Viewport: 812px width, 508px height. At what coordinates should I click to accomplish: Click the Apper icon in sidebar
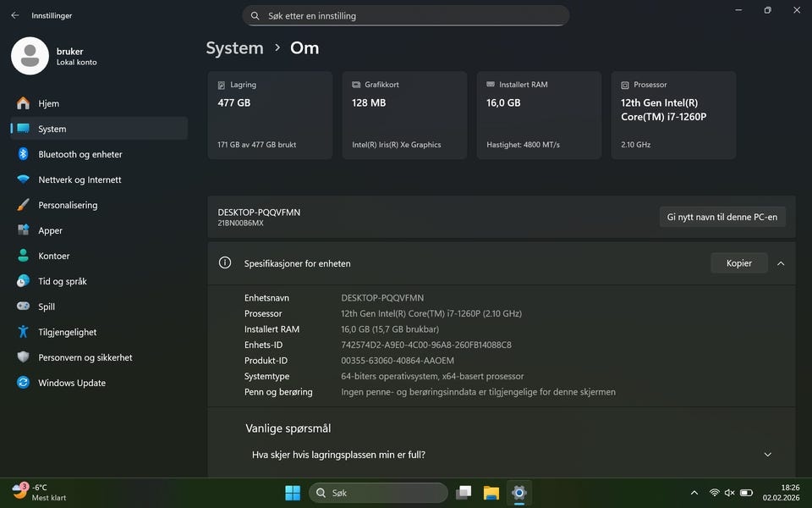coord(24,230)
